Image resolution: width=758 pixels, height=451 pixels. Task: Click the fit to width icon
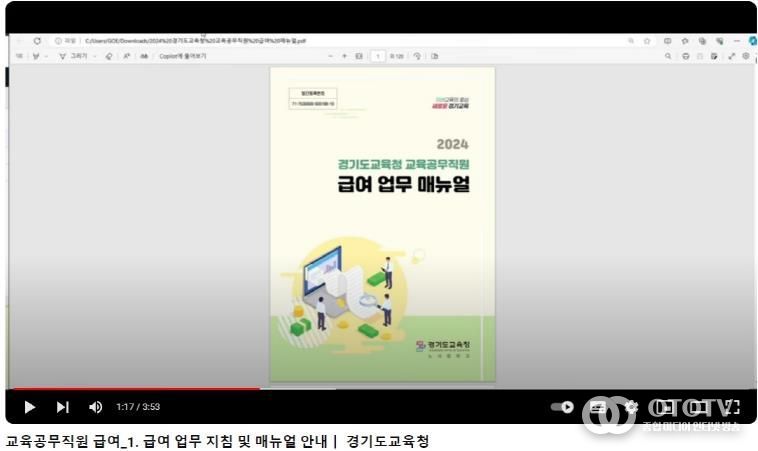tap(359, 56)
